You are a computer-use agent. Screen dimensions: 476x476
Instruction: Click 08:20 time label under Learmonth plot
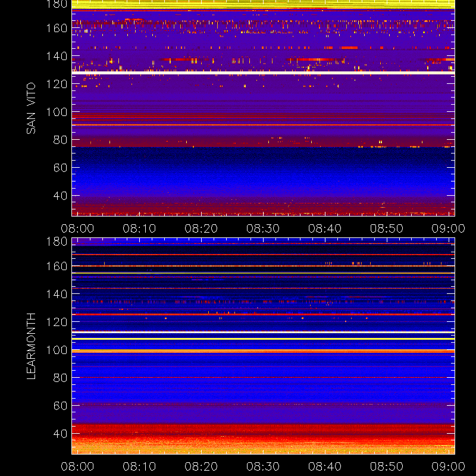point(201,466)
